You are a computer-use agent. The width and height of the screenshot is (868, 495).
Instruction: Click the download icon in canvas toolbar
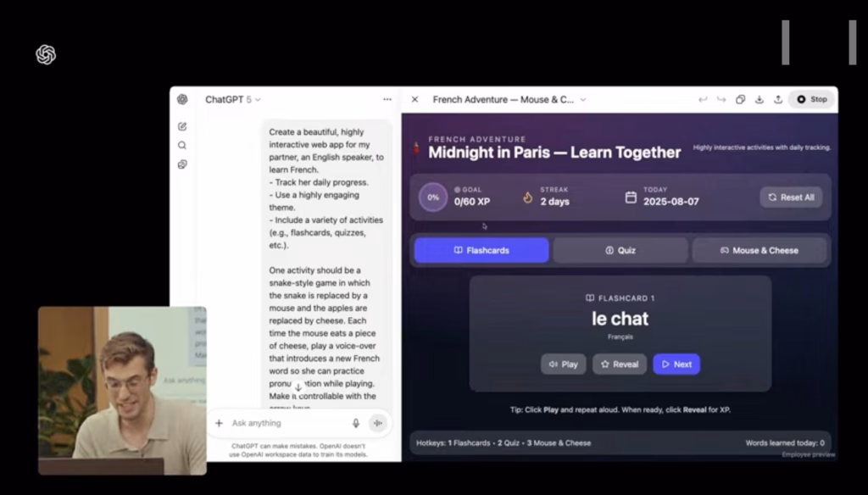click(x=759, y=100)
